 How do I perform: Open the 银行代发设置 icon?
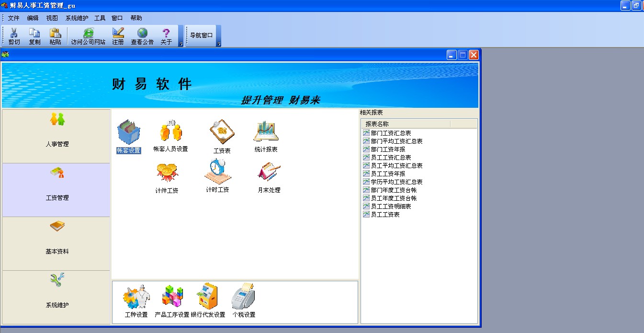pyautogui.click(x=208, y=301)
